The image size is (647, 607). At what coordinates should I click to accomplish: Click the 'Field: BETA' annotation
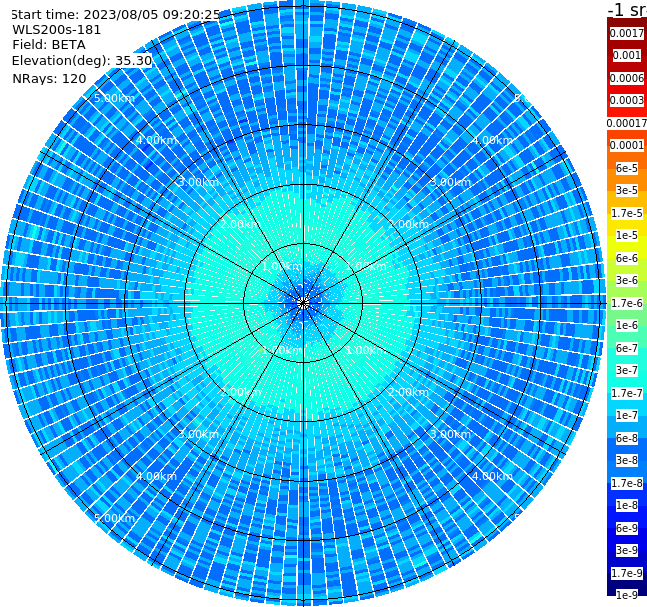pyautogui.click(x=49, y=45)
